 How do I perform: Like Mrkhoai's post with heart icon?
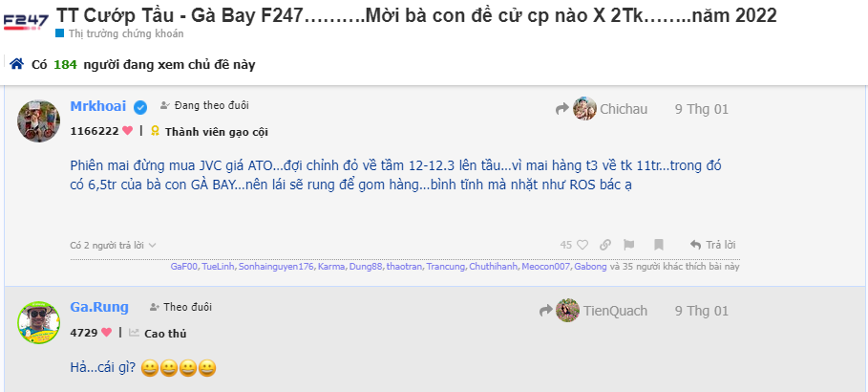click(582, 245)
